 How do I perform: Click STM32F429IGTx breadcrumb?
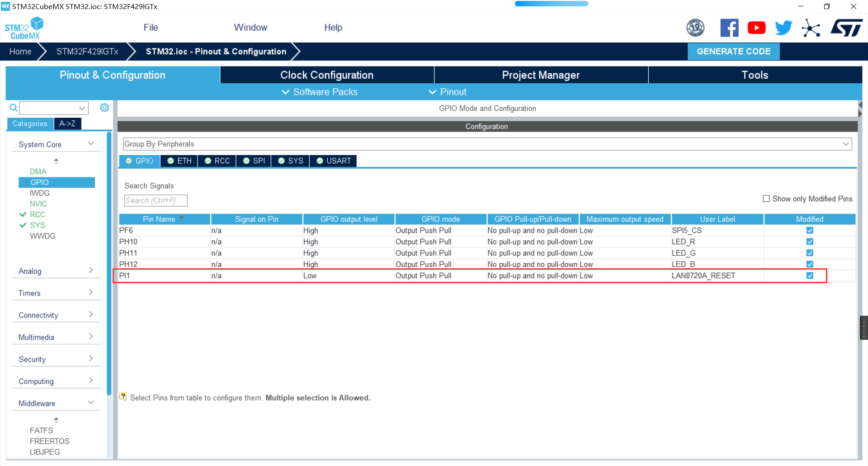point(87,52)
